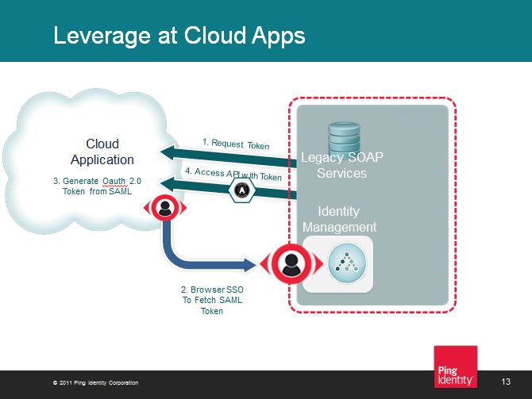Select the slide title 'Leverage at Cloud Apps'
Viewport: 532px width, 399px height.
179,35
